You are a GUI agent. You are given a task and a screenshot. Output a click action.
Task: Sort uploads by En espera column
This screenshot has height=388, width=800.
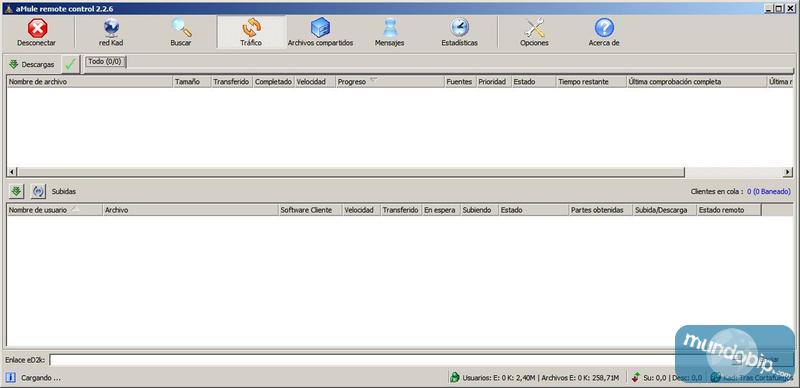pyautogui.click(x=441, y=210)
